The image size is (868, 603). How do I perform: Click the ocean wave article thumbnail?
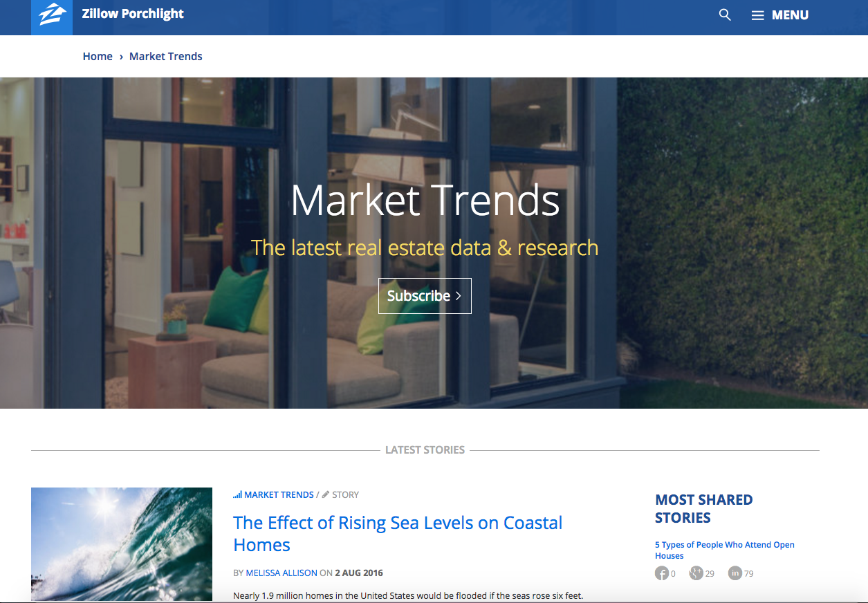(122, 544)
